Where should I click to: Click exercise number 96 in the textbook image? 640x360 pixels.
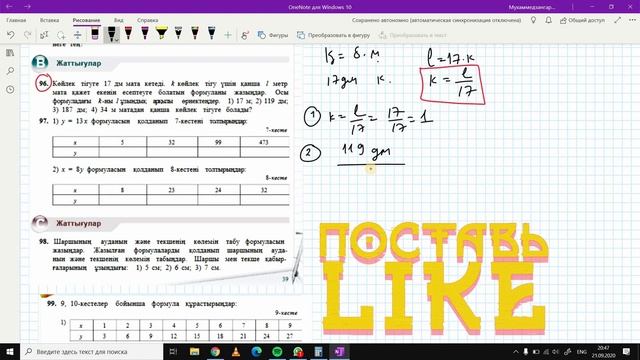(43, 84)
